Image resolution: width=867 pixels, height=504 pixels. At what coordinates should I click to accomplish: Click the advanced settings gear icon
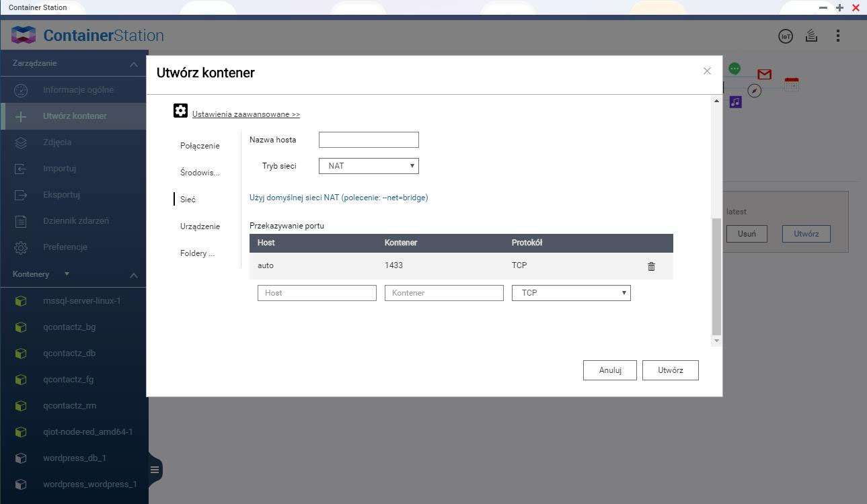point(180,111)
